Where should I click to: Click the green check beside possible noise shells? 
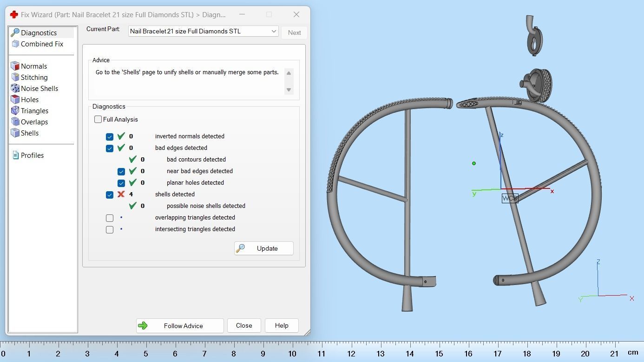(132, 206)
